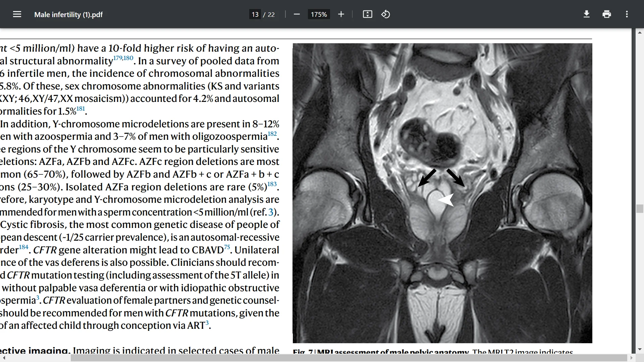Print the document
Viewport: 644px width, 362px height.
(x=607, y=14)
